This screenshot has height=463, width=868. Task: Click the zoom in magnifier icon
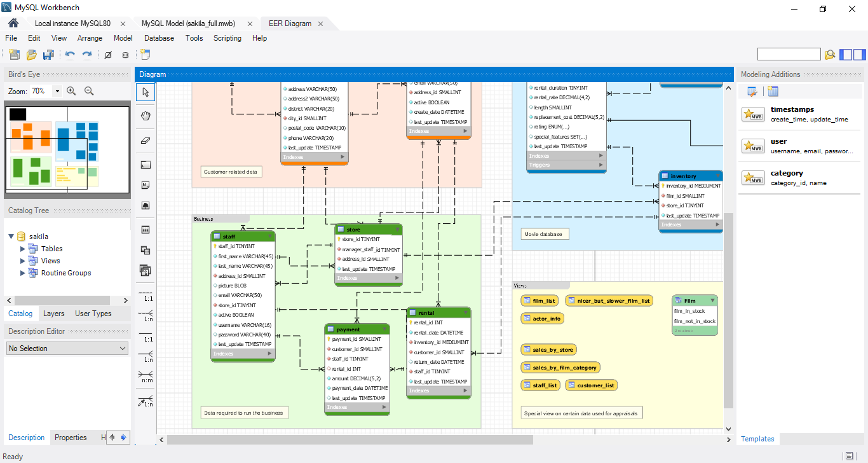[x=71, y=91]
